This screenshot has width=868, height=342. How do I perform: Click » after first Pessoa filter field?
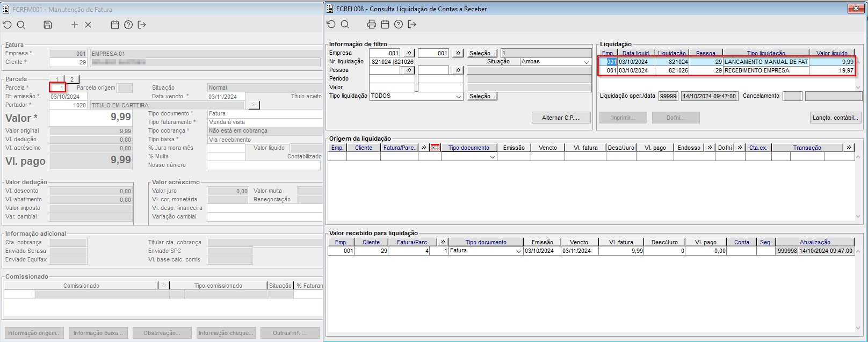[409, 70]
